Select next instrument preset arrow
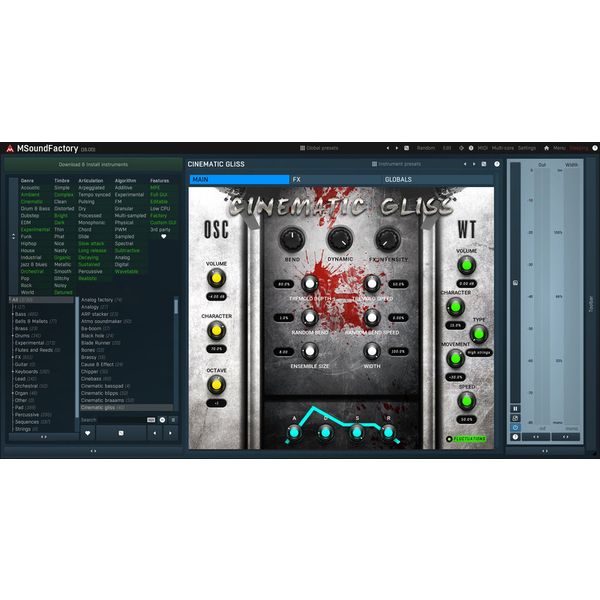The image size is (600, 600). click(474, 164)
